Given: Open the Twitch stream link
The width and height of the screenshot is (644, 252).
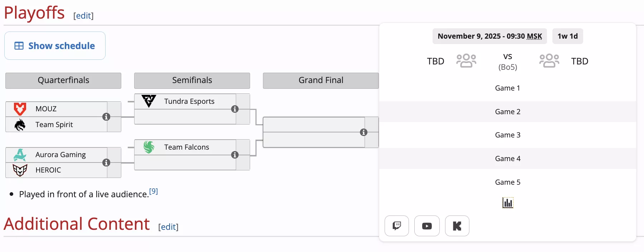Looking at the screenshot, I should (x=396, y=226).
